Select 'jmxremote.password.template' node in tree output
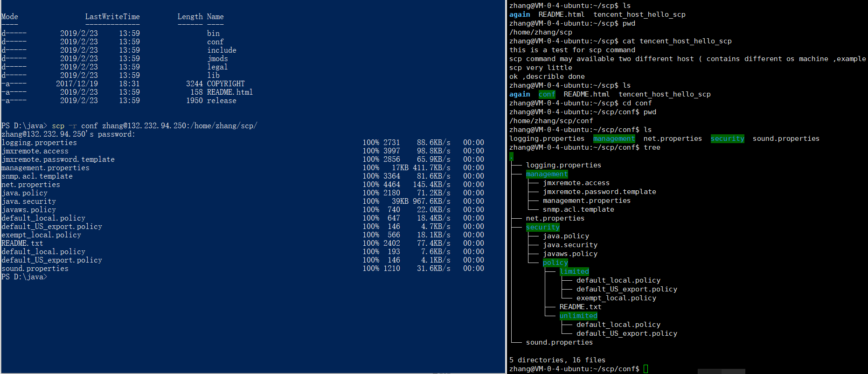The image size is (868, 374). [599, 192]
